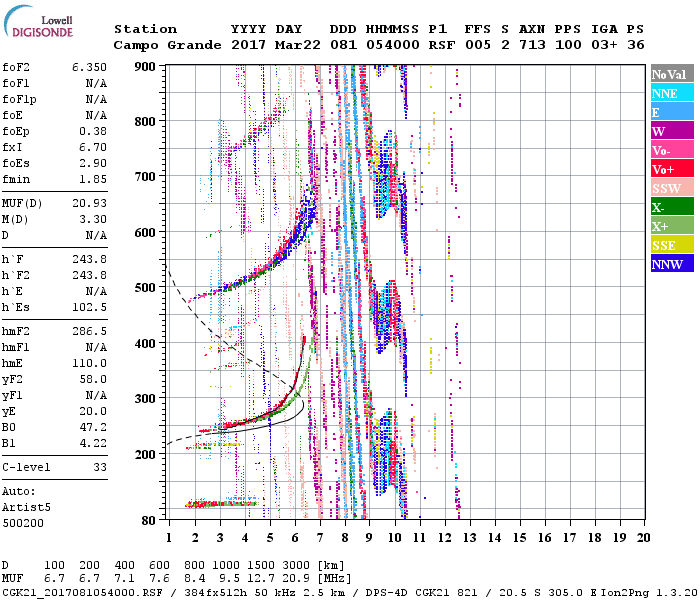Click the M(D) value 3.30
The image size is (700, 600).
point(93,220)
